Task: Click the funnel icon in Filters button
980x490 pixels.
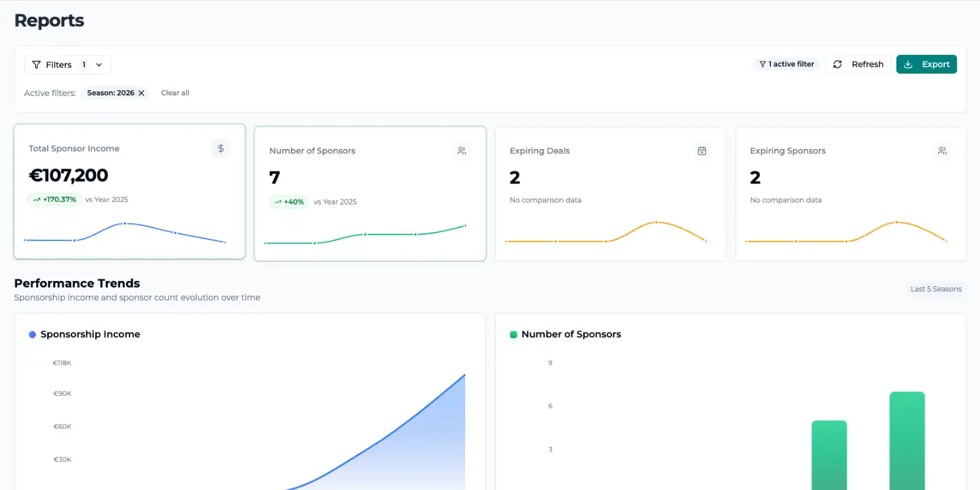Action: (x=37, y=65)
